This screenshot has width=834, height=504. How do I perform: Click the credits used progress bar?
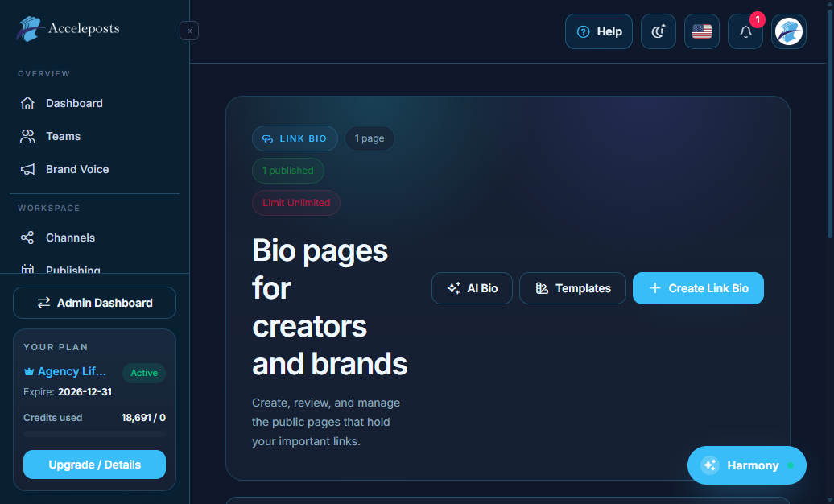click(x=95, y=434)
